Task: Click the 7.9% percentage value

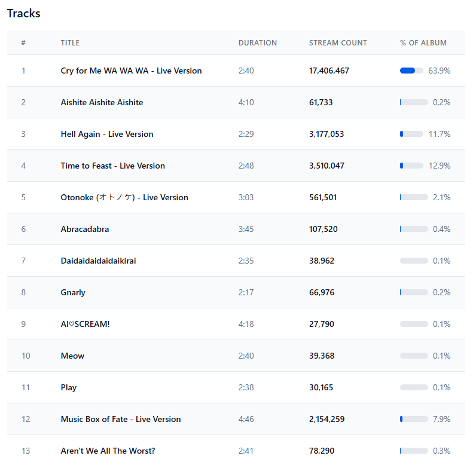Action: click(442, 419)
